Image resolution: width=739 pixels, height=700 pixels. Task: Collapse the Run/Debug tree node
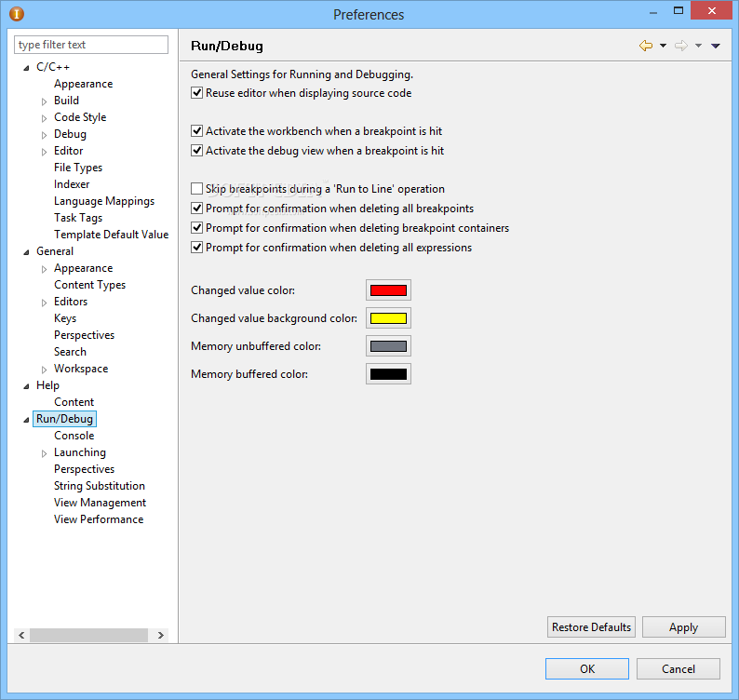click(26, 420)
